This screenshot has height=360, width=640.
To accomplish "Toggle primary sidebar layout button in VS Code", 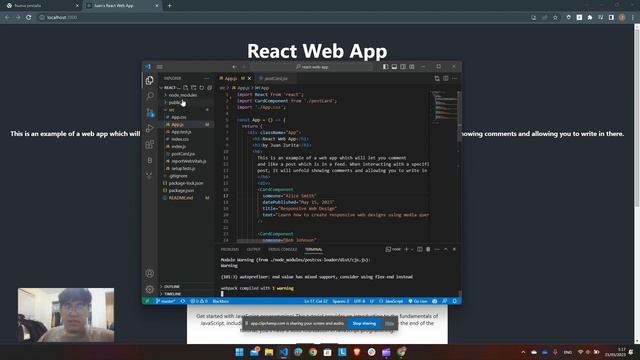I will (385, 67).
